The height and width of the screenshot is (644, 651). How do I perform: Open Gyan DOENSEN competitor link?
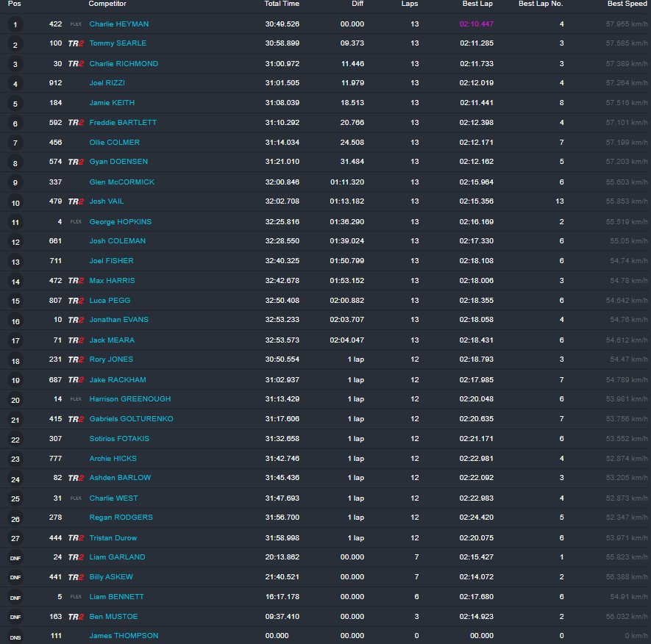118,162
